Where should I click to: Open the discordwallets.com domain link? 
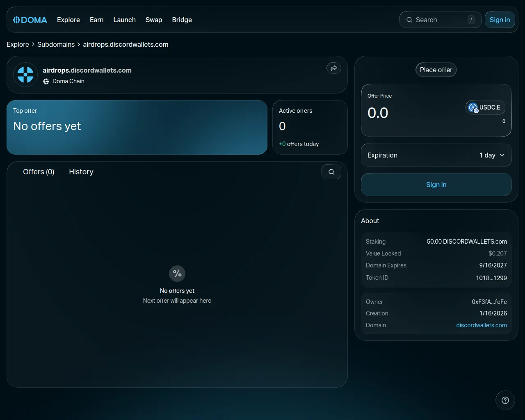482,325
